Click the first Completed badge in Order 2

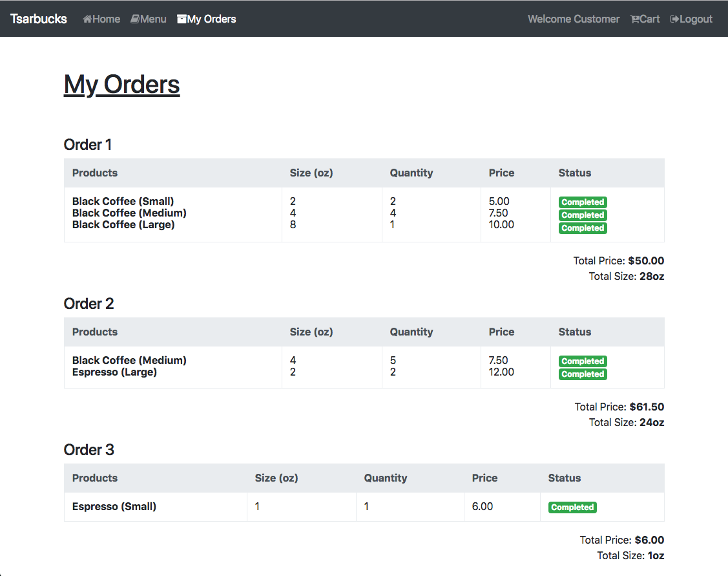(x=582, y=361)
